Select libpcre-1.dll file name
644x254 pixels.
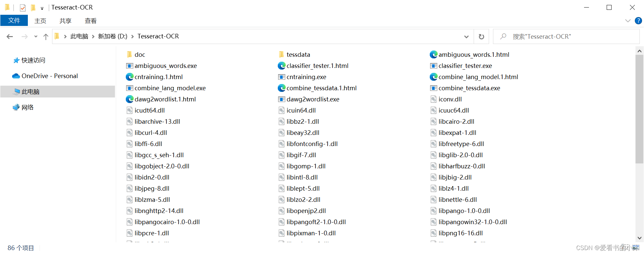click(152, 233)
